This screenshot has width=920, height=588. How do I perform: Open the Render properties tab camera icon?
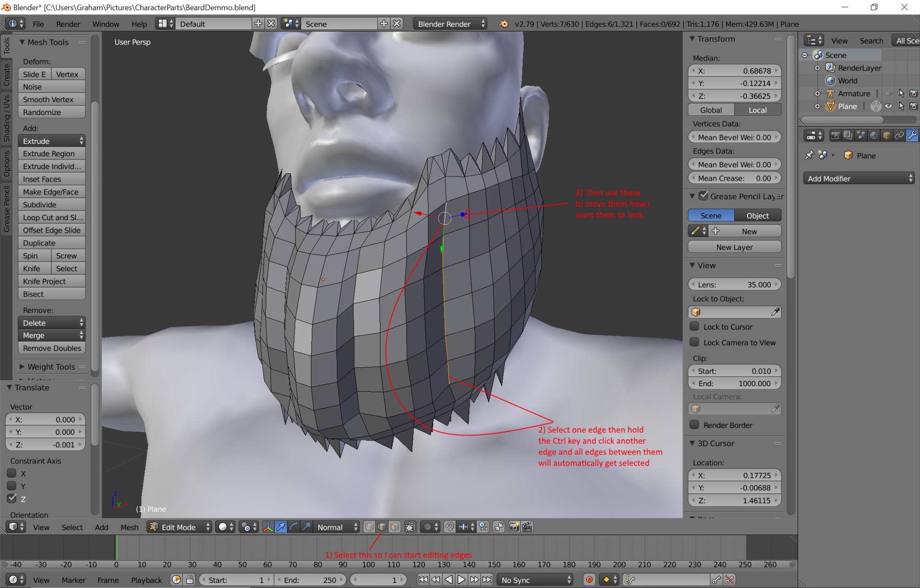[x=835, y=136]
